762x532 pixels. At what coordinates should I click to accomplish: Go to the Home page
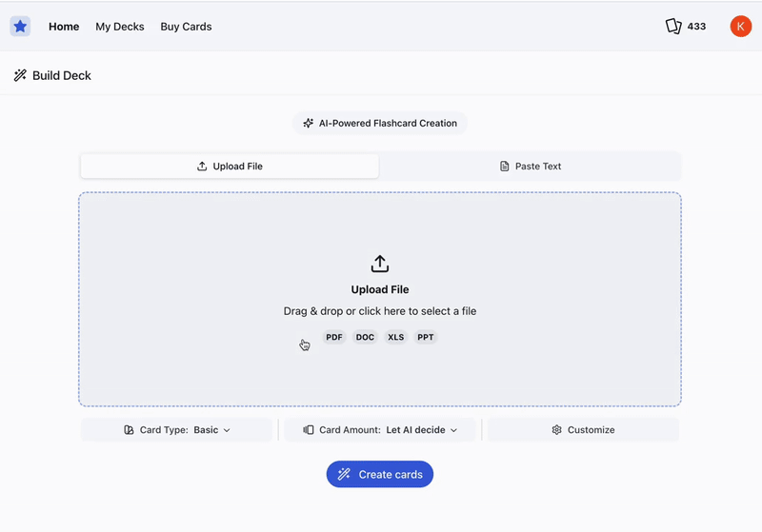[64, 27]
